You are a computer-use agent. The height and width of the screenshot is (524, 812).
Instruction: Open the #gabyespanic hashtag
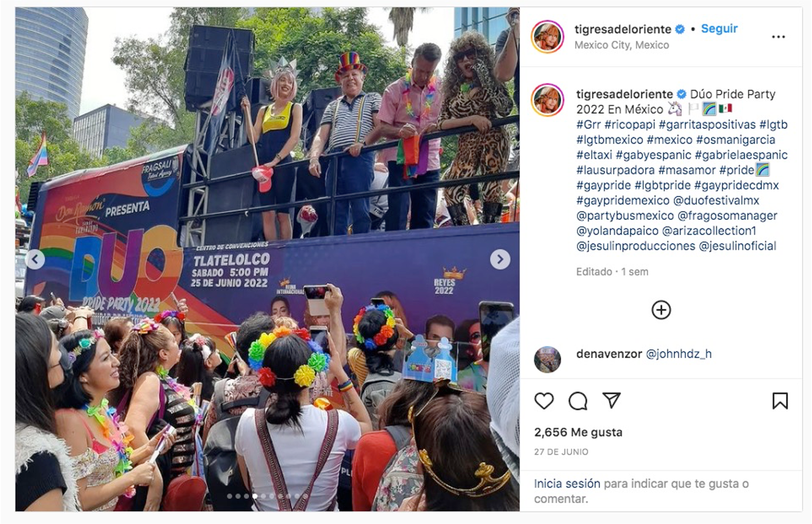point(653,155)
